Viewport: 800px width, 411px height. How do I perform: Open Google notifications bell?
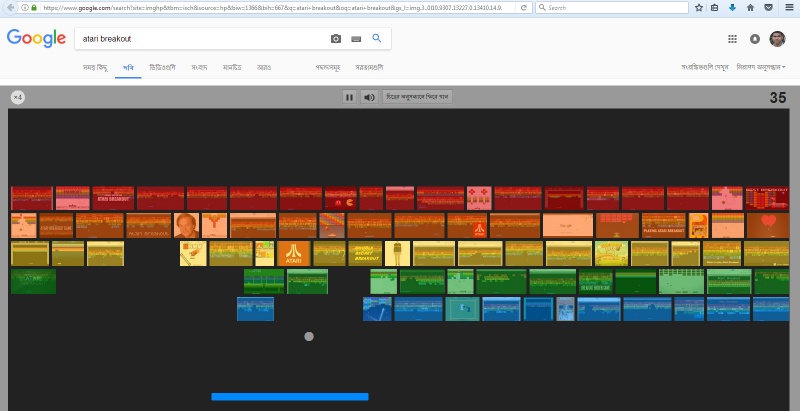click(x=755, y=39)
